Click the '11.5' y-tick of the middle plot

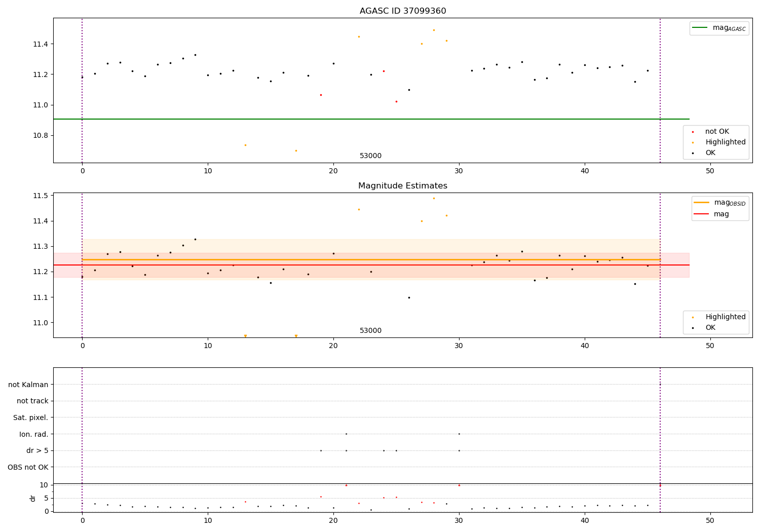[41, 196]
